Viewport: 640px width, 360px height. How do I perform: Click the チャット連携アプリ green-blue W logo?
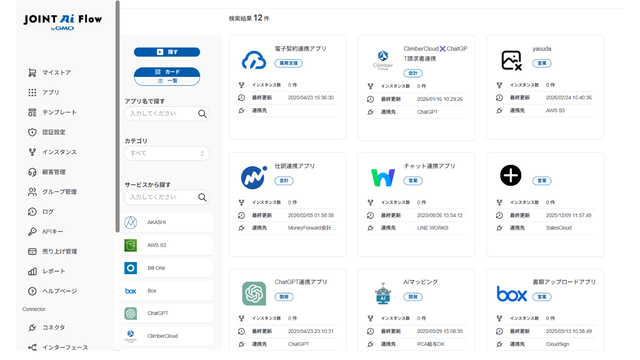click(383, 178)
